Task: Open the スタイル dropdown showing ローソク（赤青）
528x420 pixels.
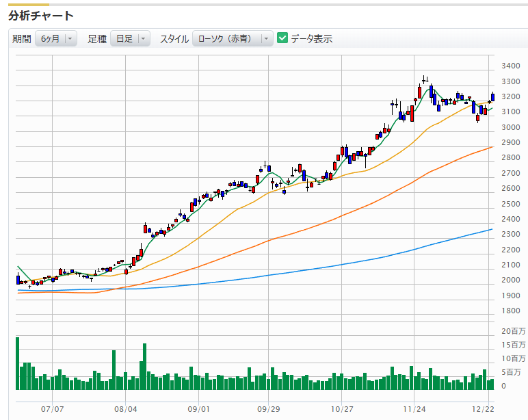Action: 233,39
